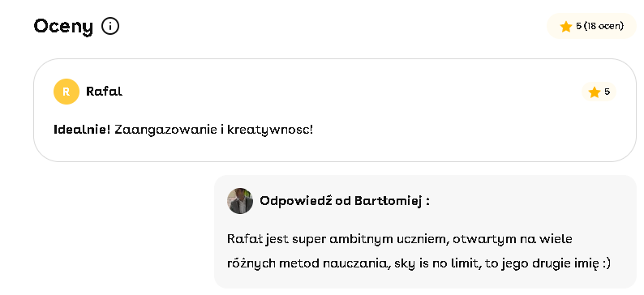This screenshot has height=295, width=644.
Task: Click the Oceny section heading
Action: 63,27
